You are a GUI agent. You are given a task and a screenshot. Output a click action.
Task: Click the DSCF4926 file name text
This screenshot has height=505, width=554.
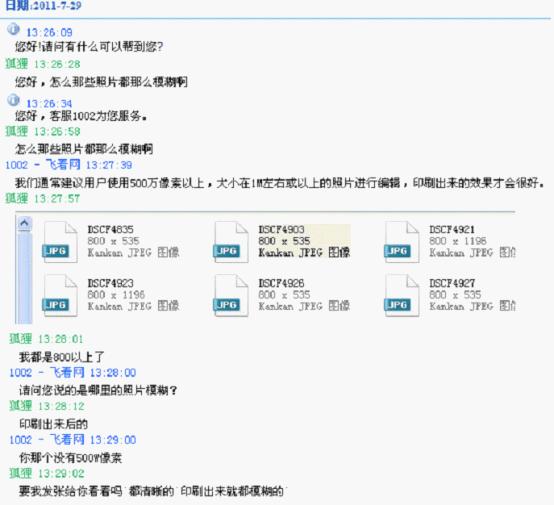[281, 283]
